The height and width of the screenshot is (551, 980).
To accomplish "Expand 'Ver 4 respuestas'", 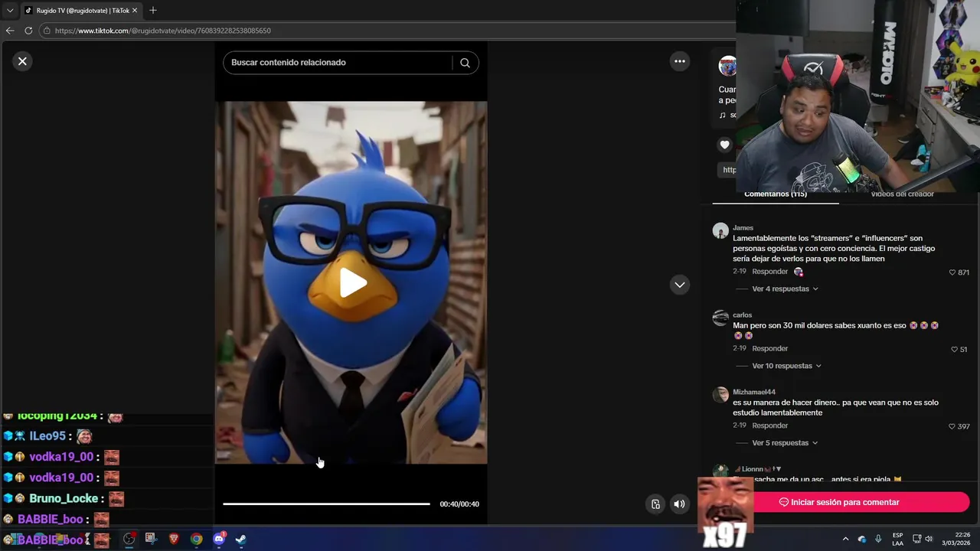I will (x=785, y=289).
